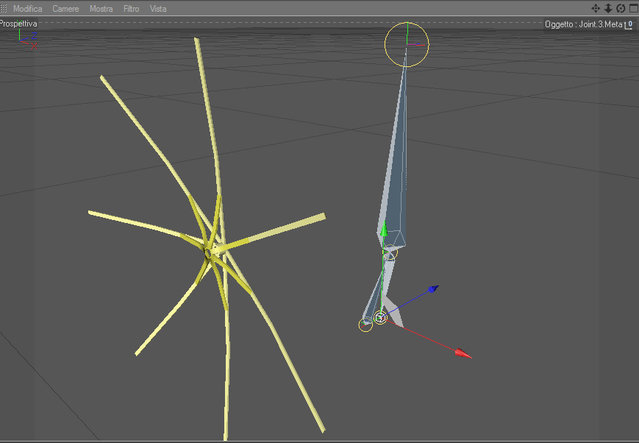Open the Camere menu

66,9
